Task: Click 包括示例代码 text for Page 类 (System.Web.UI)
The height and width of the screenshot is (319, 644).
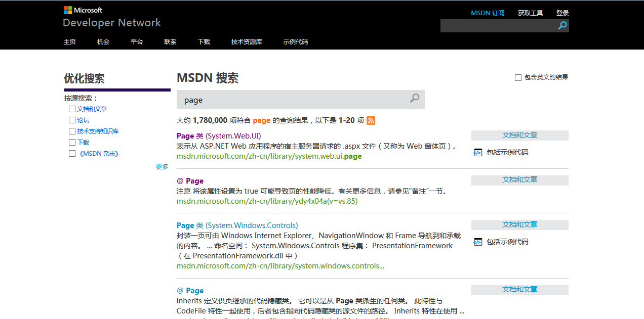Action: (507, 152)
